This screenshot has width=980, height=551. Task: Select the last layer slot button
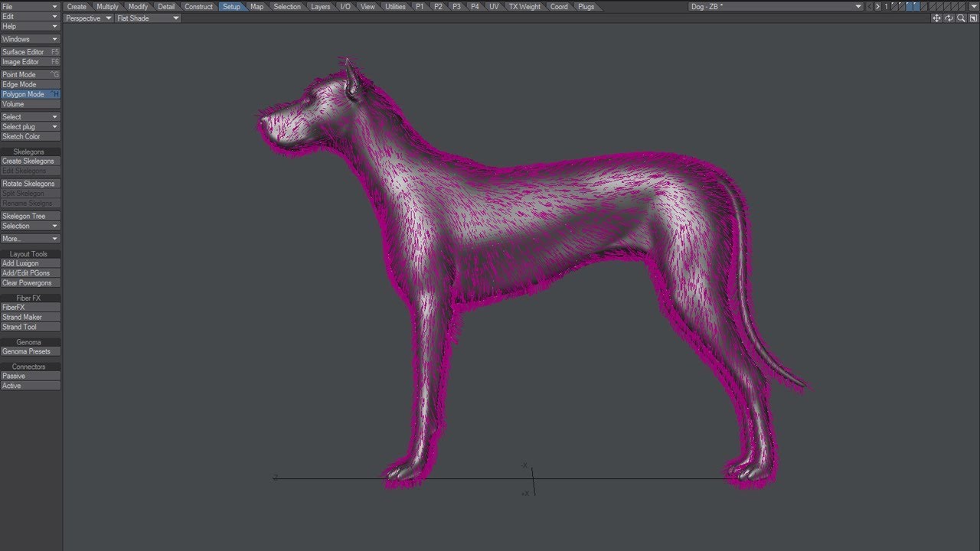tap(962, 6)
